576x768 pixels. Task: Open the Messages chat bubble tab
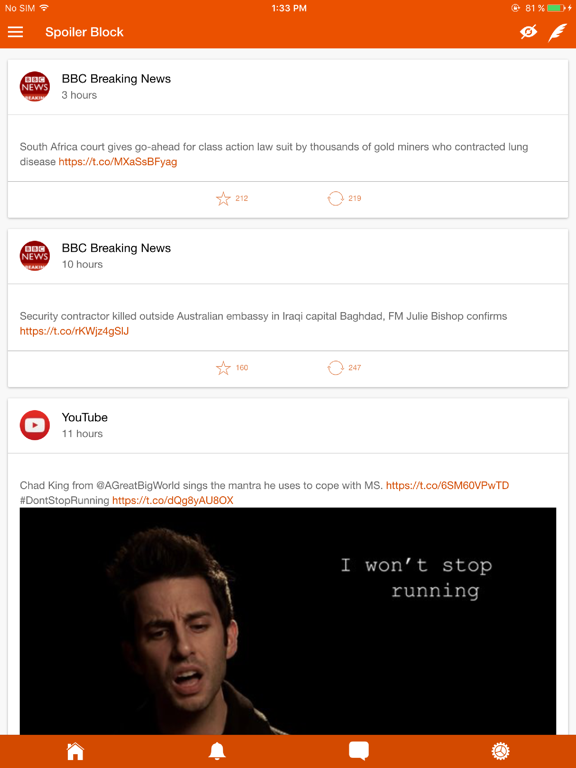click(x=359, y=751)
